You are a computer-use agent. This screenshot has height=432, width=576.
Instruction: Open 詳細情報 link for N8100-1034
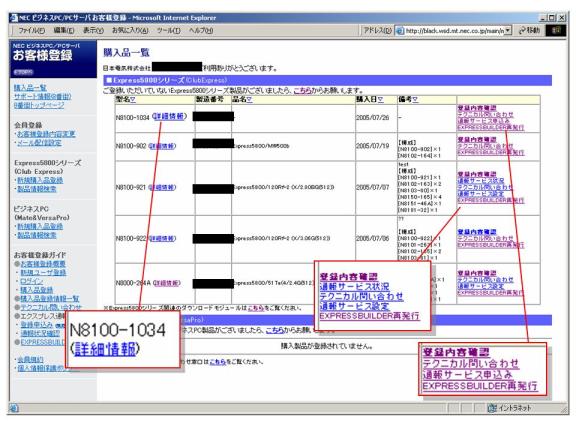point(169,116)
